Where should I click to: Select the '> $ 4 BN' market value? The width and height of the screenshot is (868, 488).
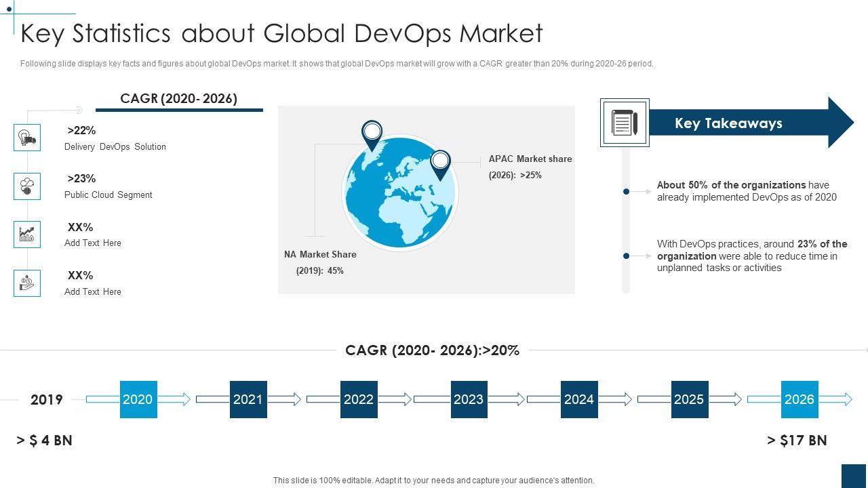coord(45,441)
